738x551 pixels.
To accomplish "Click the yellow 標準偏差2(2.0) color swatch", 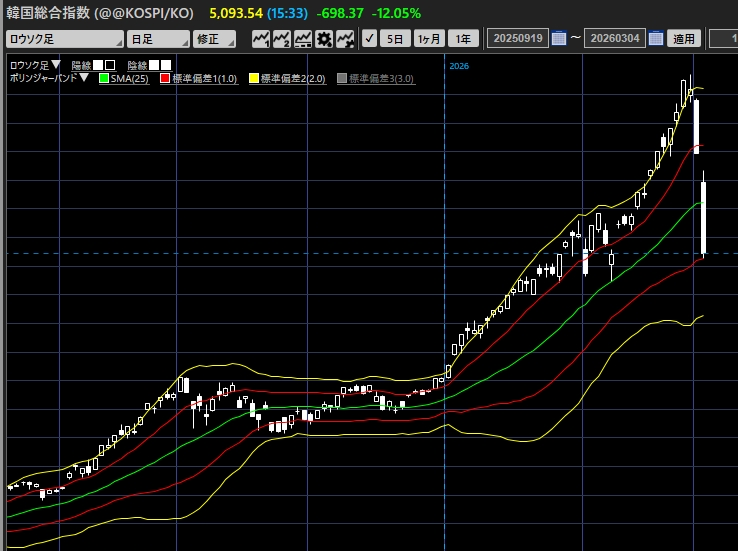I will 254,79.
